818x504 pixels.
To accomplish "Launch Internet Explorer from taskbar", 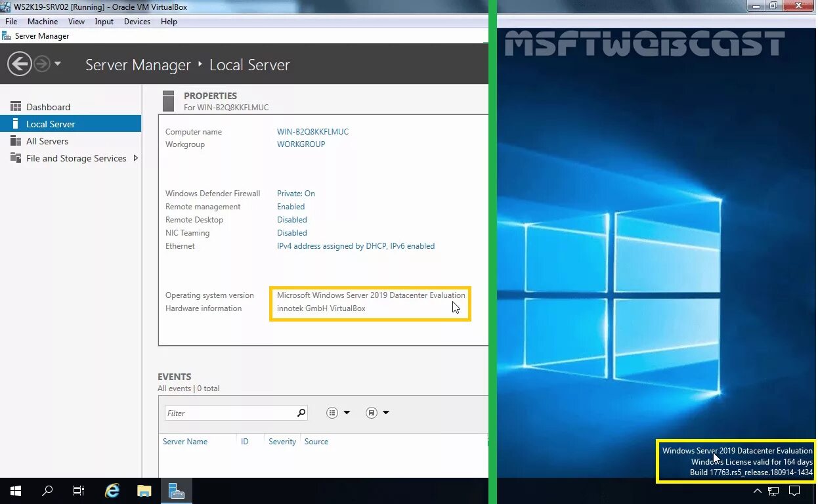I will (113, 490).
